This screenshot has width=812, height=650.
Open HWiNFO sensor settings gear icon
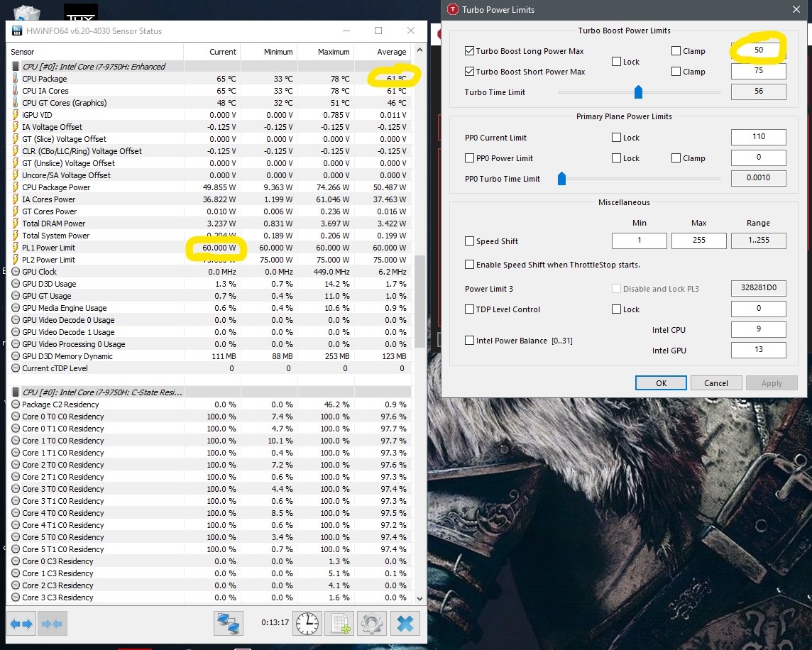[x=372, y=623]
